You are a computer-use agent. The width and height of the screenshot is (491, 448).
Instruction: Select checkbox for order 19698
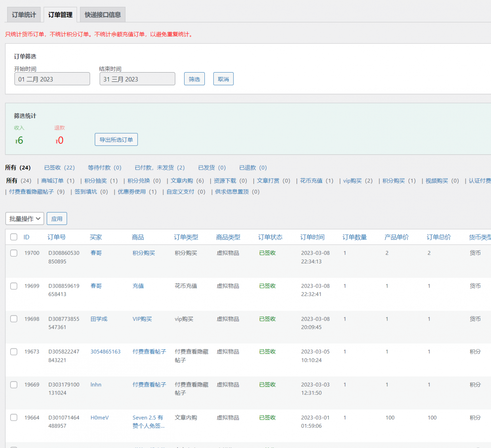point(14,319)
